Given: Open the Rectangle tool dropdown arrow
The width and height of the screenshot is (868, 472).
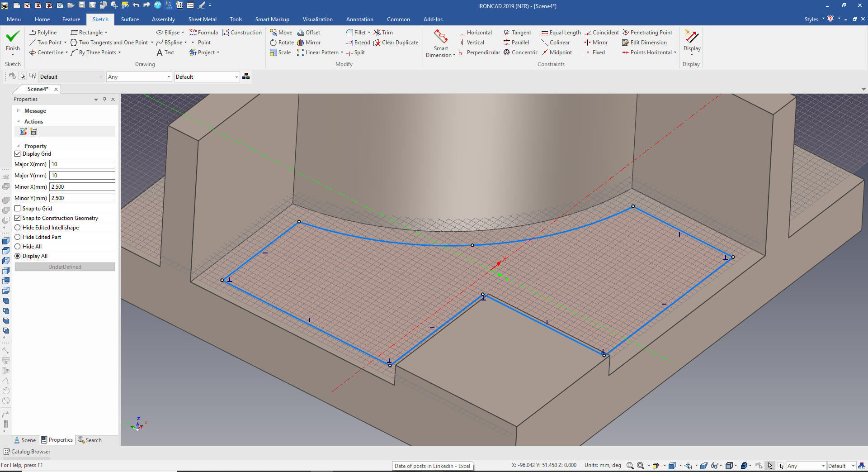Looking at the screenshot, I should pyautogui.click(x=106, y=33).
